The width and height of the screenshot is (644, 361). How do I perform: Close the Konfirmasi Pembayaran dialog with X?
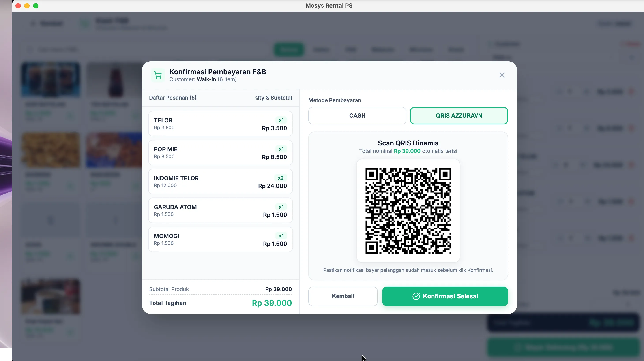coord(502,75)
